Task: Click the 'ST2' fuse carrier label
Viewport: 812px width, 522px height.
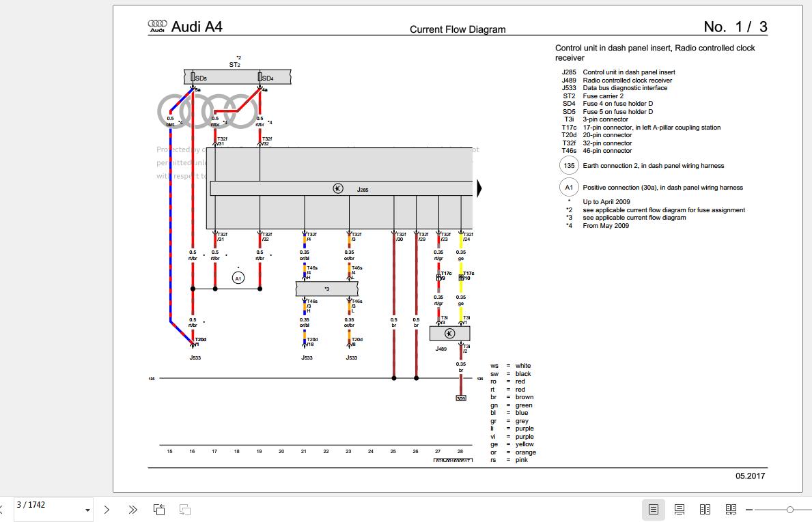Action: (235, 65)
